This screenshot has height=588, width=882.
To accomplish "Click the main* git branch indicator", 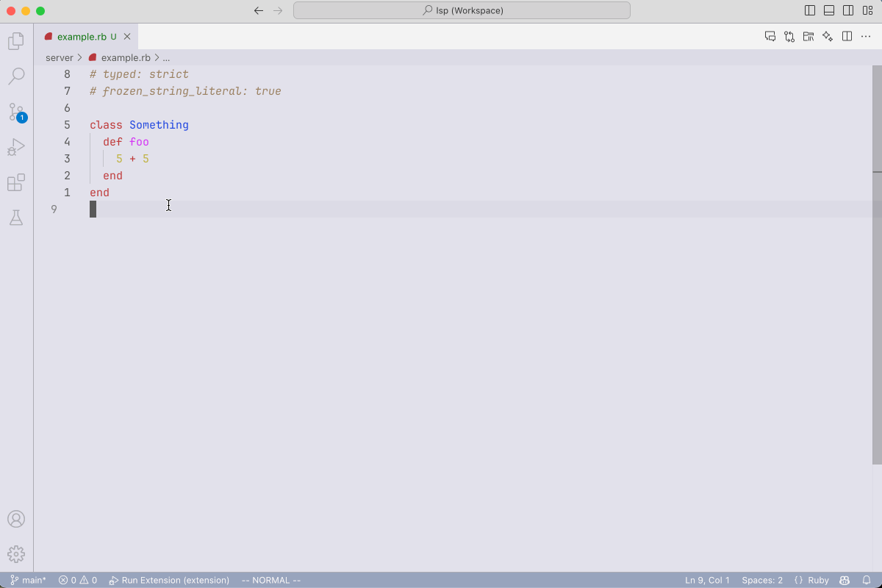I will pyautogui.click(x=29, y=580).
